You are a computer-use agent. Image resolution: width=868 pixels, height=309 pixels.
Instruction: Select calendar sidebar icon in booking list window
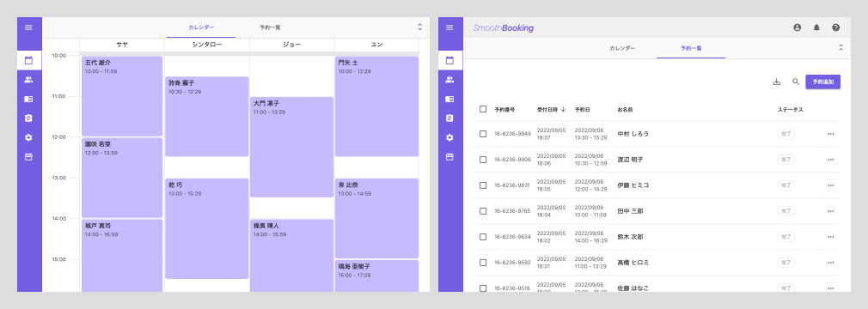[x=449, y=60]
